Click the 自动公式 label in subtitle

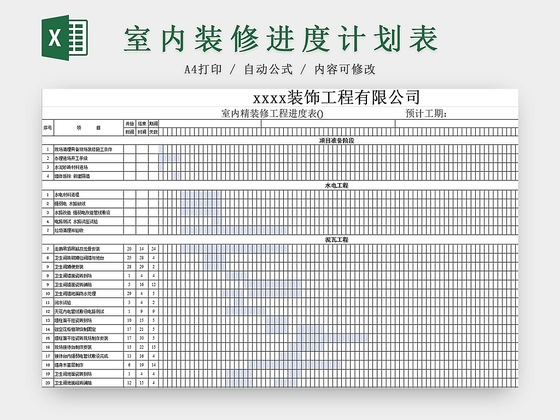[x=268, y=69]
